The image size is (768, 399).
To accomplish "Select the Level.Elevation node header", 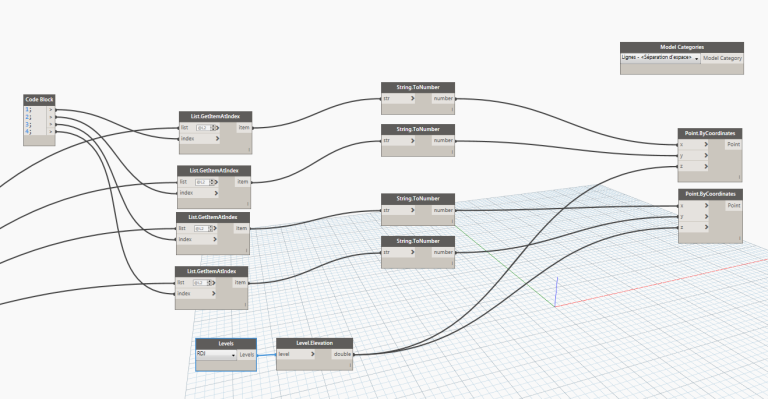I will [x=314, y=343].
